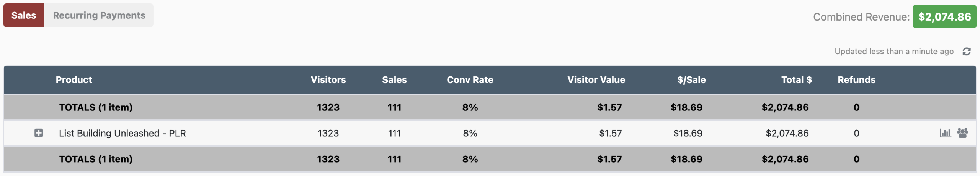Click the Combined Revenue label text
The image size is (980, 176).
click(x=861, y=17)
